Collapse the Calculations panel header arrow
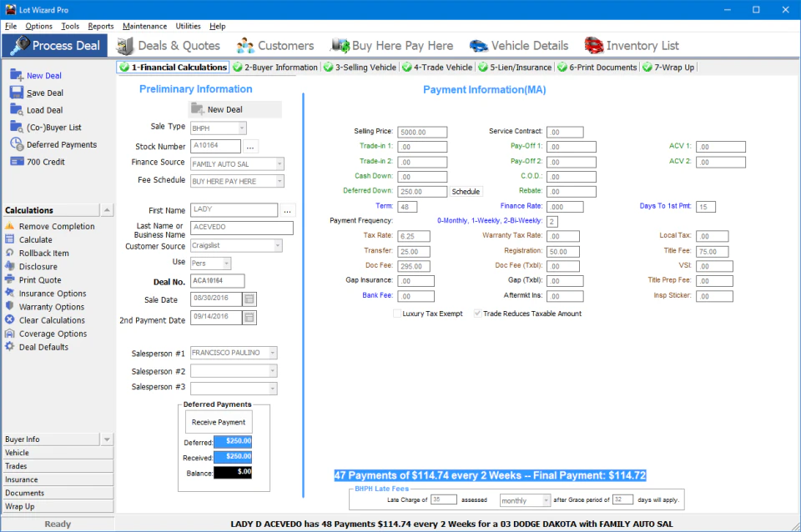 [x=105, y=209]
